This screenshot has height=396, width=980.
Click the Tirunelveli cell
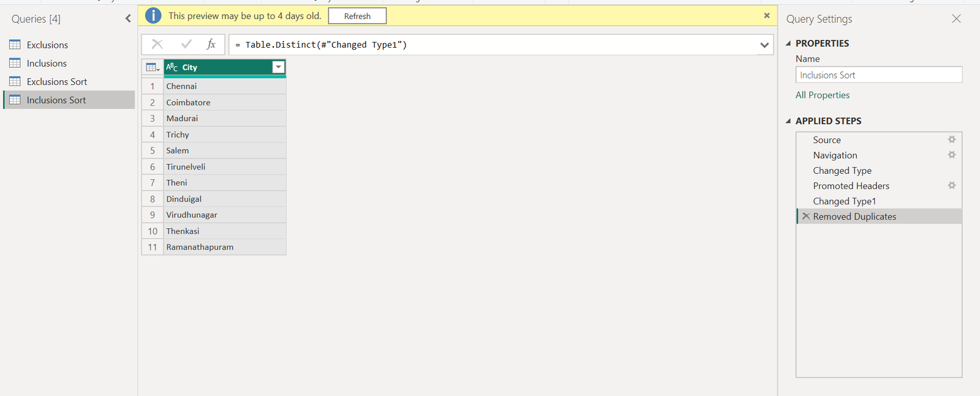225,166
